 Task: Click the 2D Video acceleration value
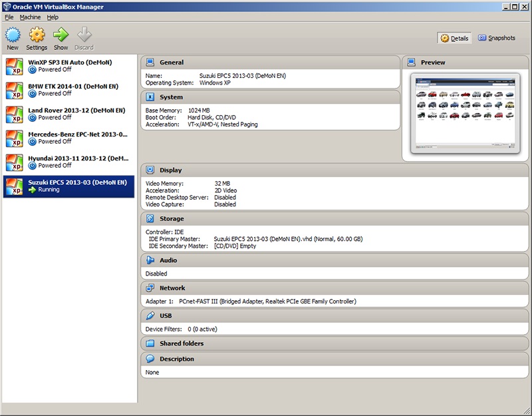point(225,190)
